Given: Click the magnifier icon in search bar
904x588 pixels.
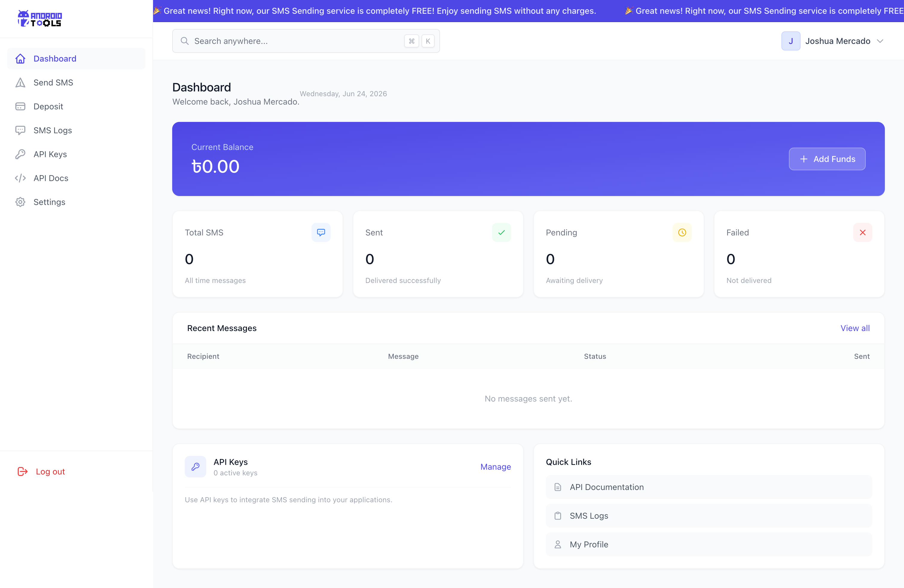Looking at the screenshot, I should (x=185, y=41).
